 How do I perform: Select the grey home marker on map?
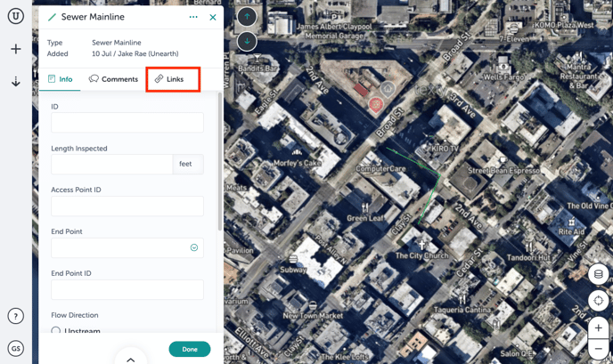click(x=388, y=89)
